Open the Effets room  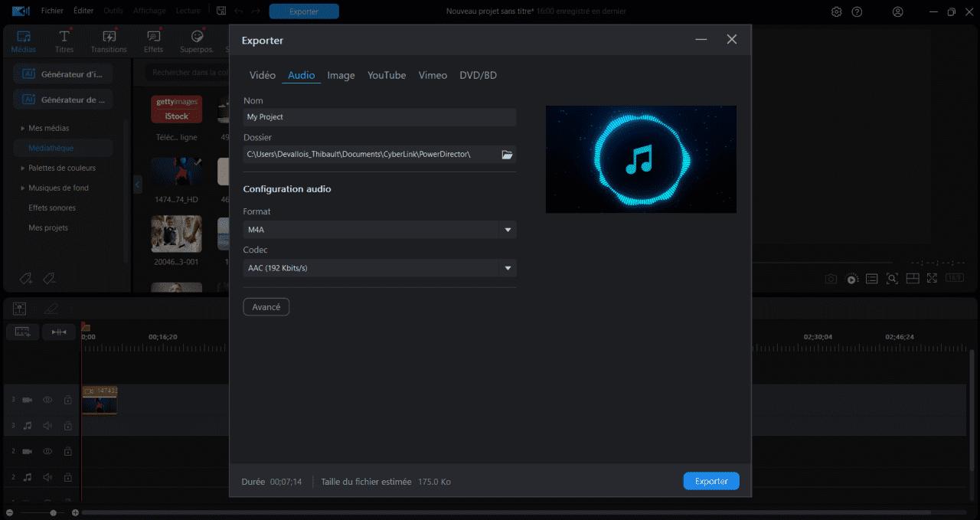[x=153, y=41]
